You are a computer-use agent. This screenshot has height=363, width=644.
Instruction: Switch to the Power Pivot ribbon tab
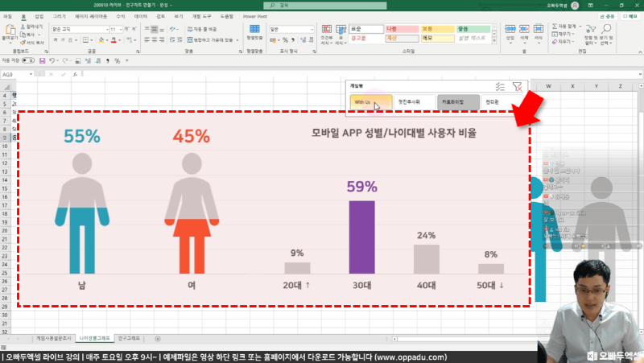pyautogui.click(x=254, y=16)
